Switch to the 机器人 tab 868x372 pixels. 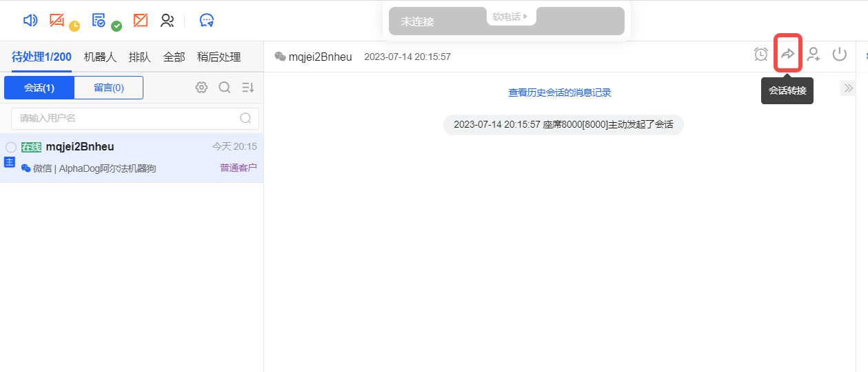tap(100, 57)
